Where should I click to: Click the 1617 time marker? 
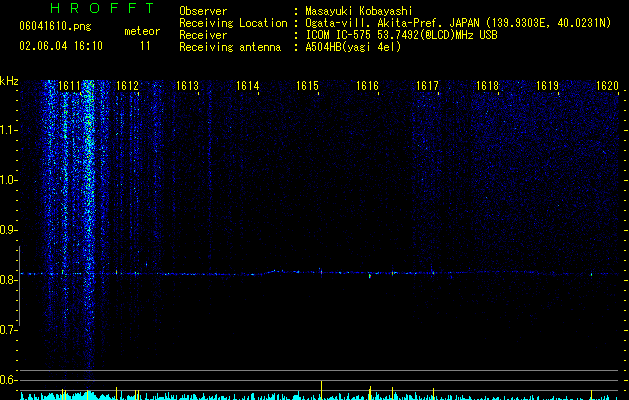tap(427, 86)
